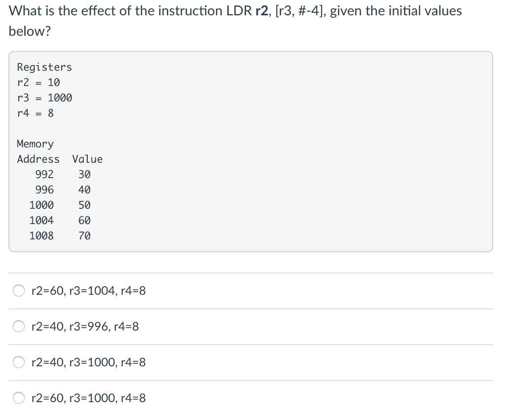
Task: Click the line "r2 = 10"
Action: point(38,82)
